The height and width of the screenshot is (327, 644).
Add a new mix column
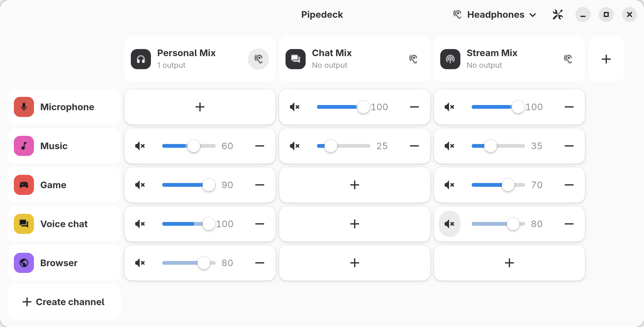pos(606,59)
